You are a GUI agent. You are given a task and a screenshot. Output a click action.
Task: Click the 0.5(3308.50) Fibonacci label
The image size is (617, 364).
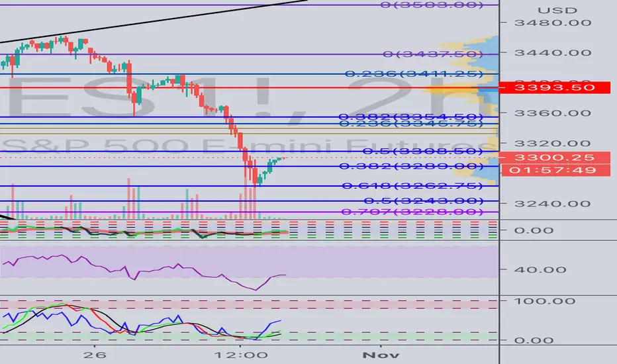click(422, 151)
